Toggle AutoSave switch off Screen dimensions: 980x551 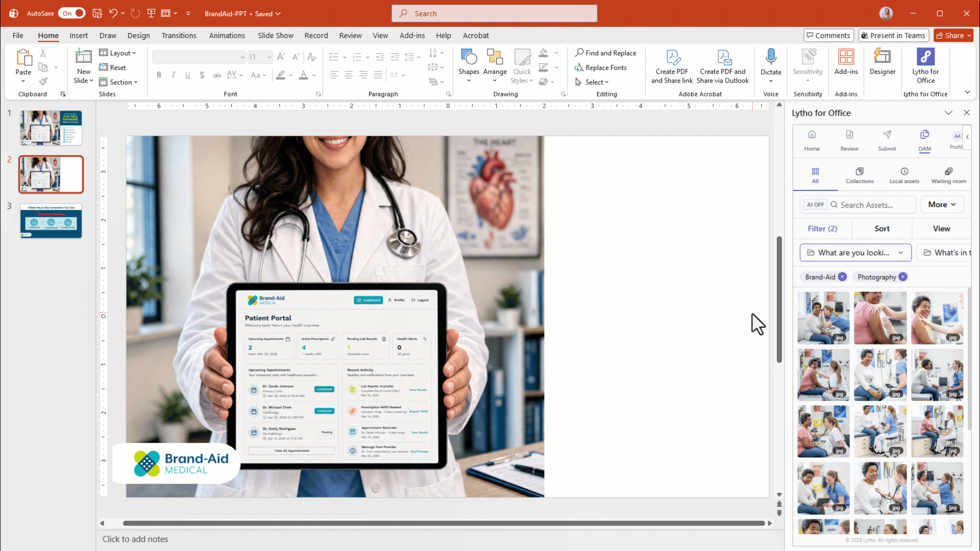pos(72,13)
